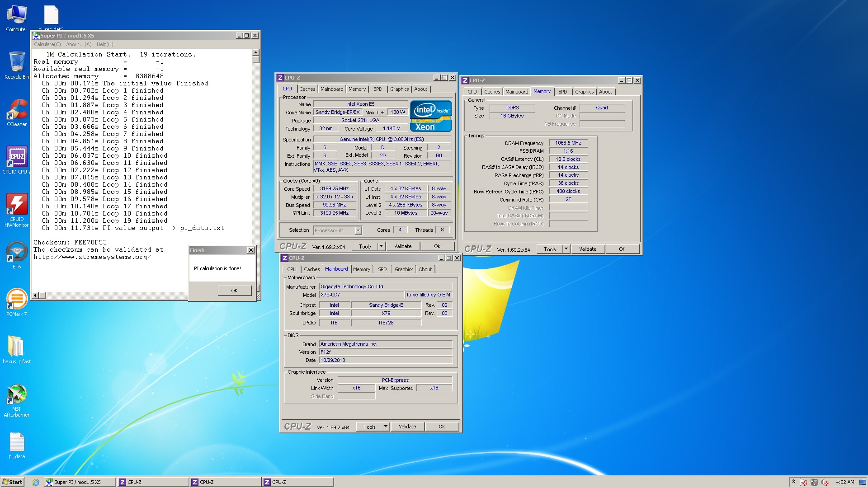Screen dimensions: 868x488
Task: Open the About...(A) menu in Super PI
Action: pyautogui.click(x=79, y=44)
